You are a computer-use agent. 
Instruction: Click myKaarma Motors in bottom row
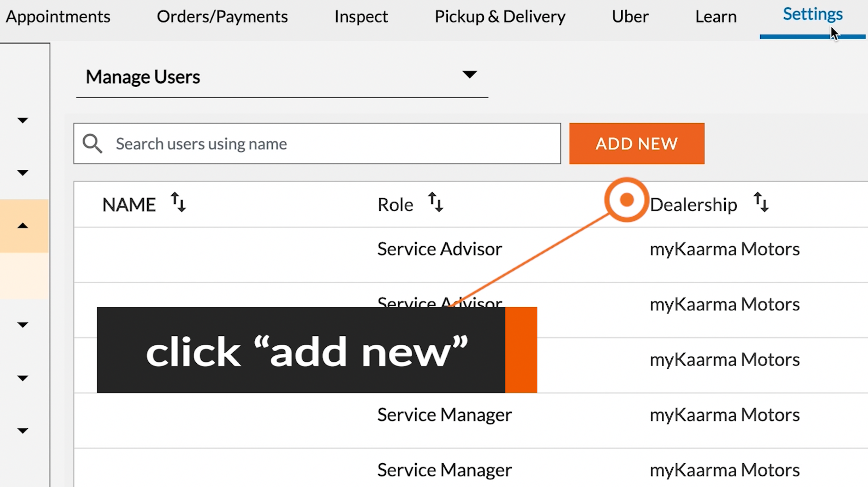[x=725, y=470]
